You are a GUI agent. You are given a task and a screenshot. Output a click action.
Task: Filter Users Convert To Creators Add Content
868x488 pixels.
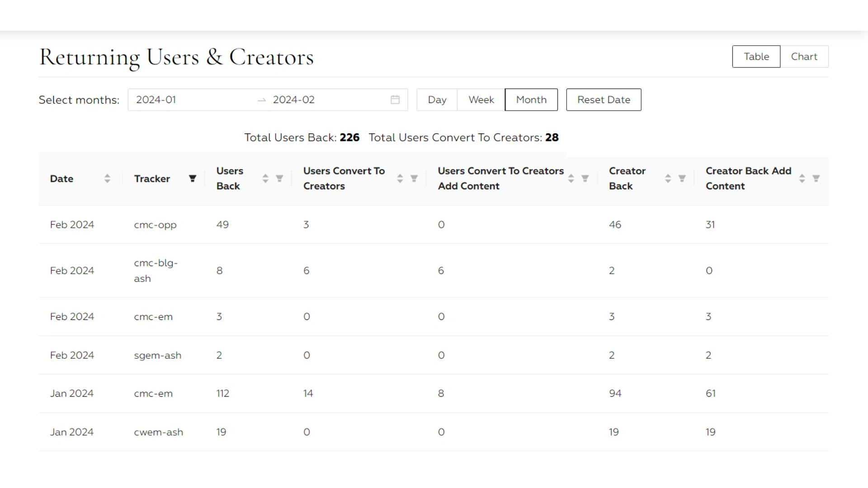click(585, 178)
